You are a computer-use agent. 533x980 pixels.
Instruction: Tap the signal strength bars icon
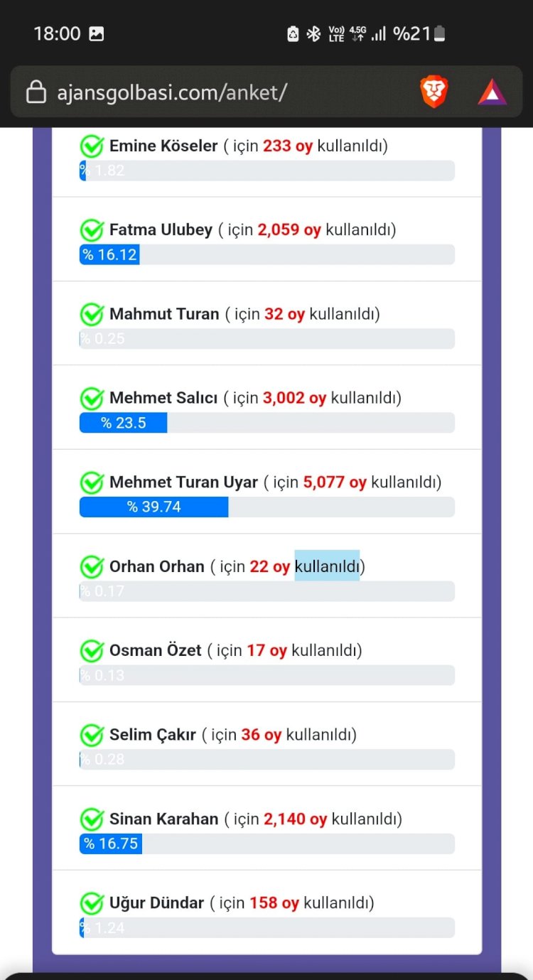click(x=378, y=33)
